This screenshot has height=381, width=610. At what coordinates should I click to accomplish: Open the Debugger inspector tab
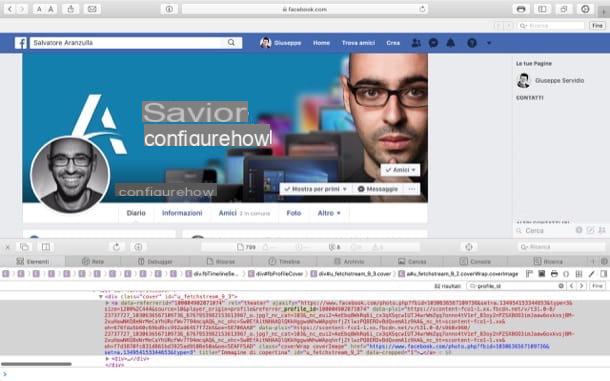tap(155, 261)
